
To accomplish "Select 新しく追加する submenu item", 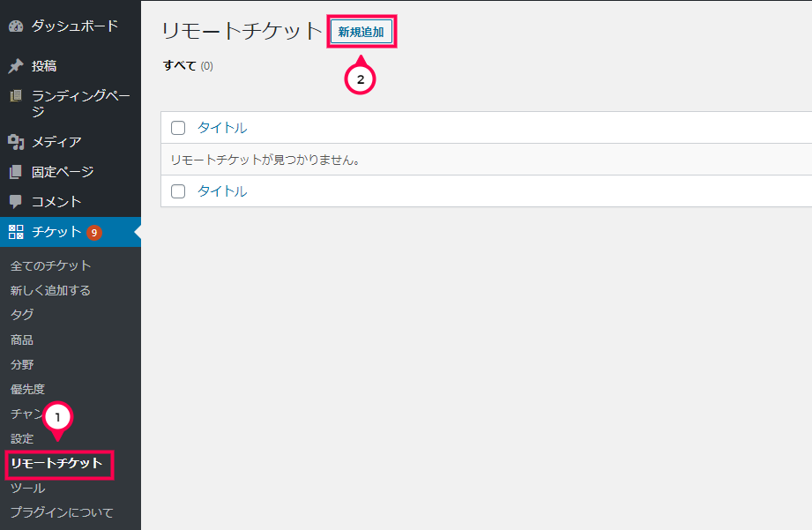I will [x=50, y=290].
